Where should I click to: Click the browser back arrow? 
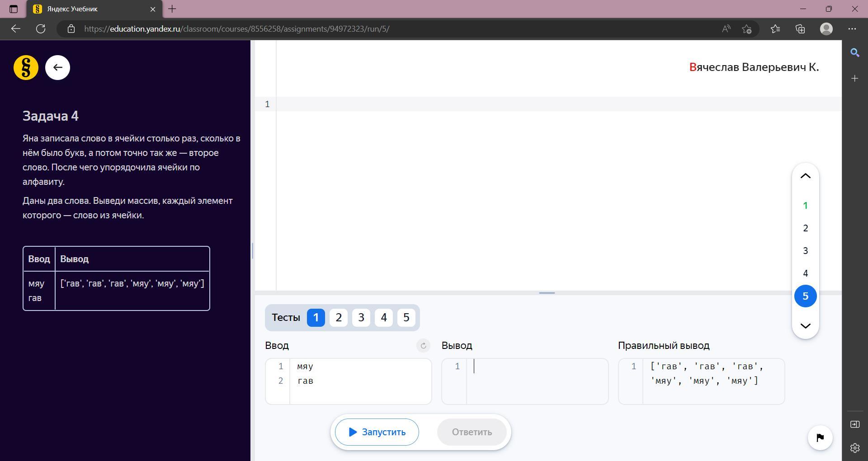click(x=16, y=29)
